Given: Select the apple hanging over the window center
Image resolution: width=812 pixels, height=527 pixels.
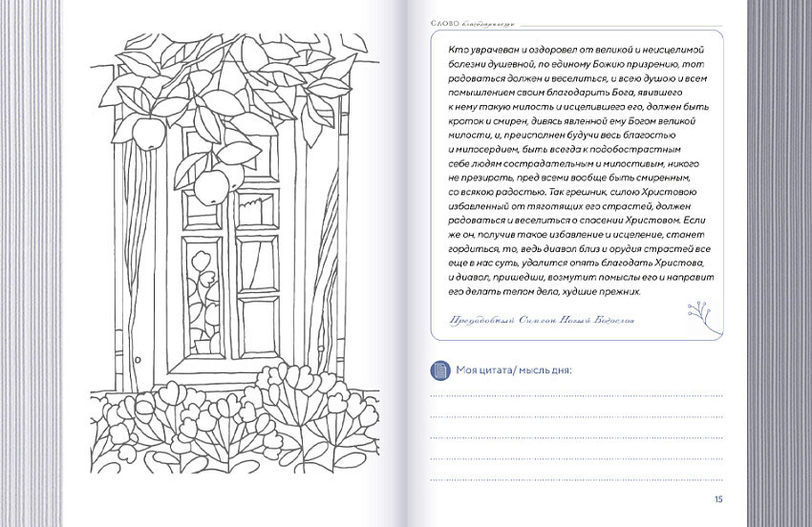Looking at the screenshot, I should pyautogui.click(x=213, y=180).
